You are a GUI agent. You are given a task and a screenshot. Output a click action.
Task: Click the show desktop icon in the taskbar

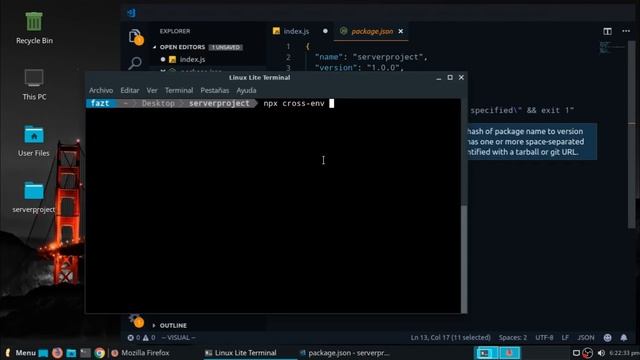click(43, 353)
